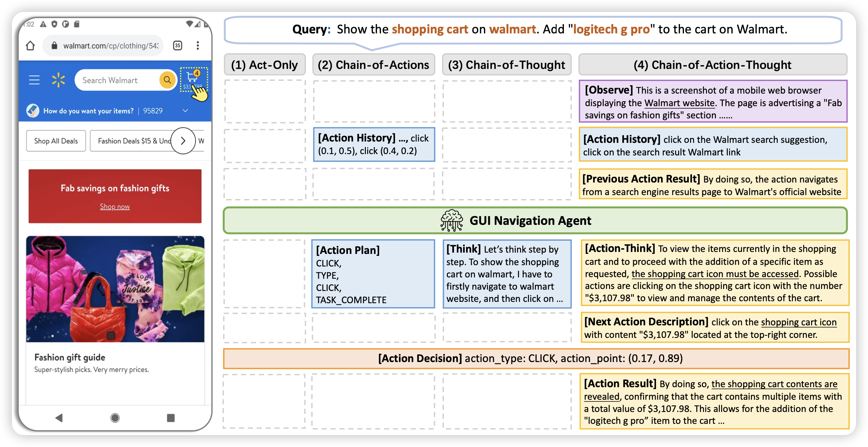
Task: Open the shopping cart icon
Action: point(193,78)
